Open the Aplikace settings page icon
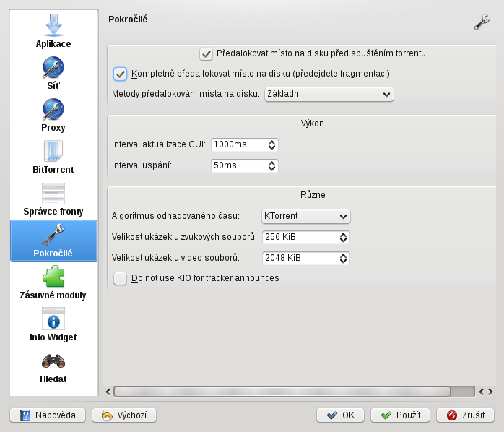 [53, 25]
